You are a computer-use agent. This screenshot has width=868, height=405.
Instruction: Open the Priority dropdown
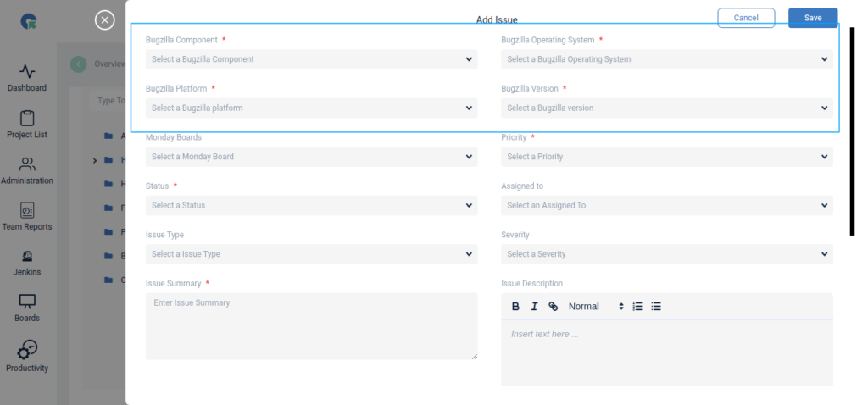pos(666,157)
